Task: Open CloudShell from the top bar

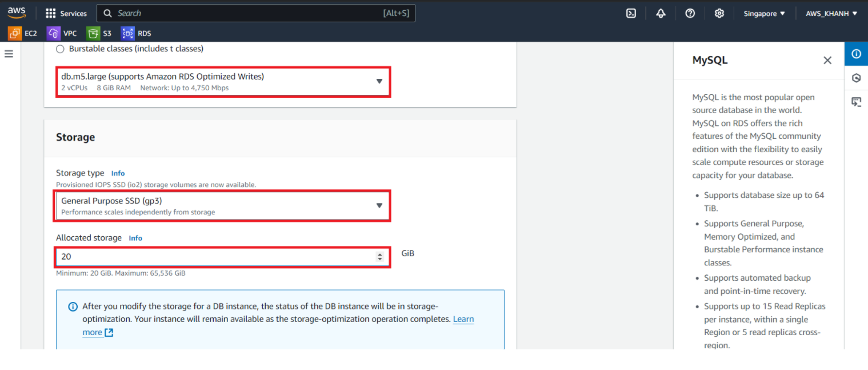Action: click(x=631, y=13)
